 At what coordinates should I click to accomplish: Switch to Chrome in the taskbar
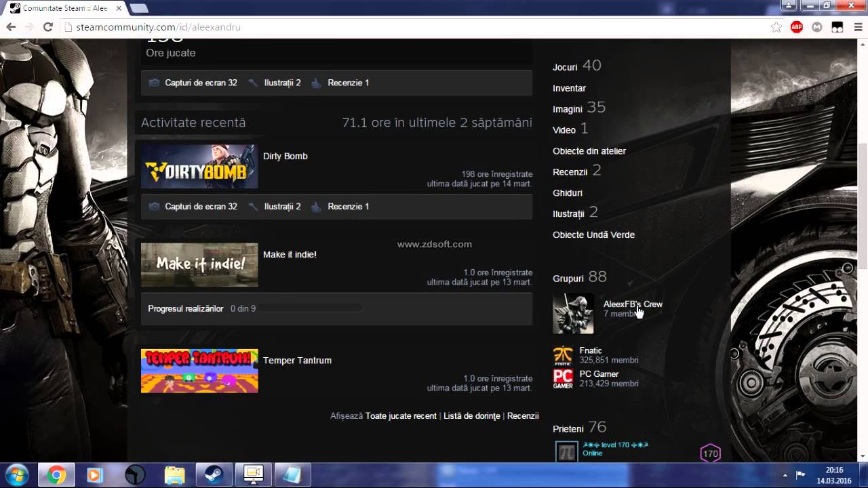(57, 475)
